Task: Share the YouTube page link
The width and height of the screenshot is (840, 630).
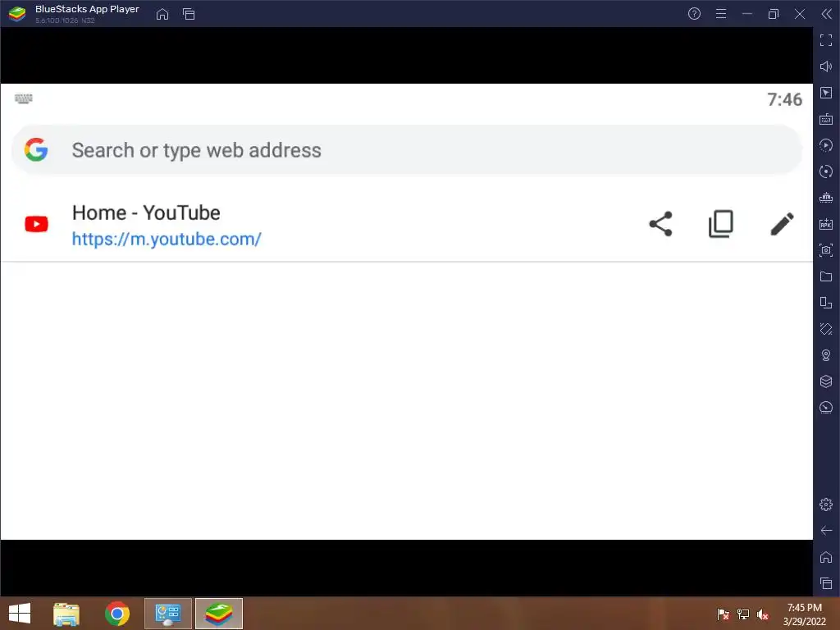Action: click(660, 224)
